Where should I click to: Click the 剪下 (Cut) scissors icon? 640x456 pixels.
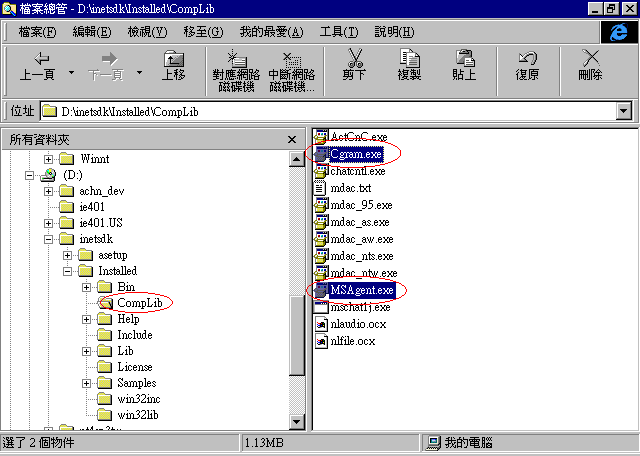(x=354, y=59)
